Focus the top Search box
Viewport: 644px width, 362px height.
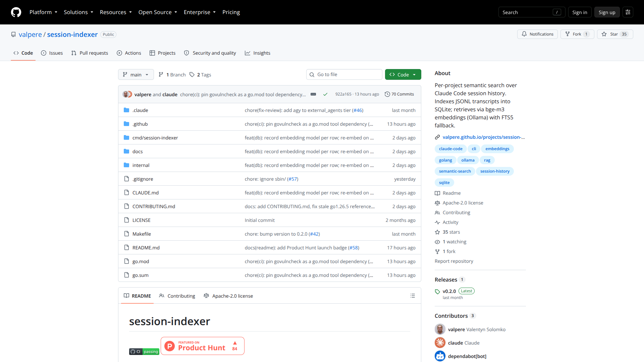click(532, 12)
